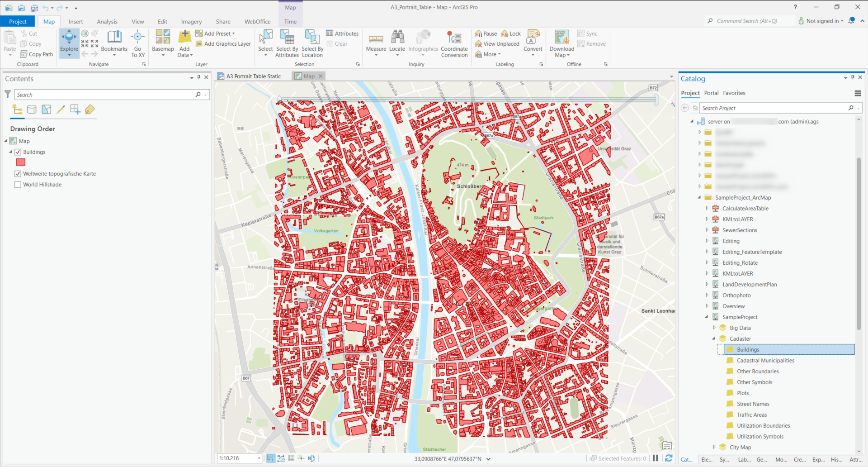Select the Measure tool
Image resolution: width=868 pixels, height=467 pixels.
click(376, 43)
